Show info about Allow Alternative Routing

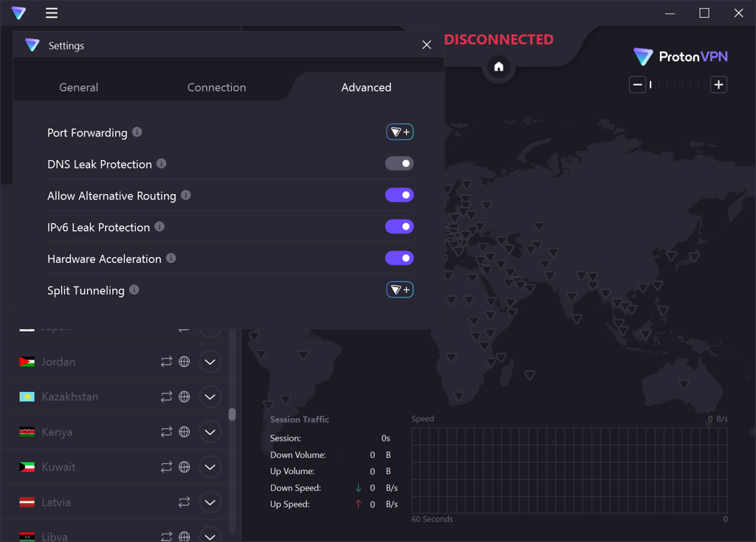click(x=185, y=195)
